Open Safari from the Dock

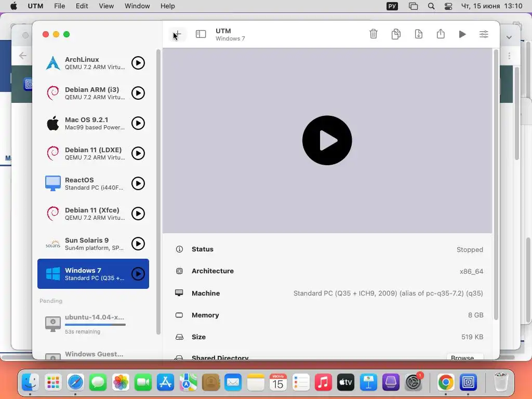point(75,382)
